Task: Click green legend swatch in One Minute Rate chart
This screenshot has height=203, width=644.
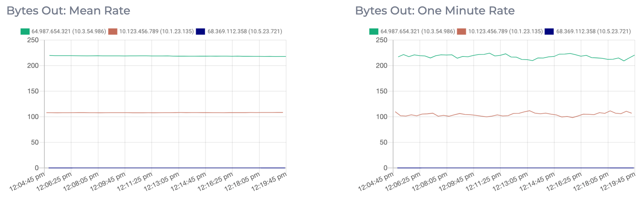Action: coord(374,32)
